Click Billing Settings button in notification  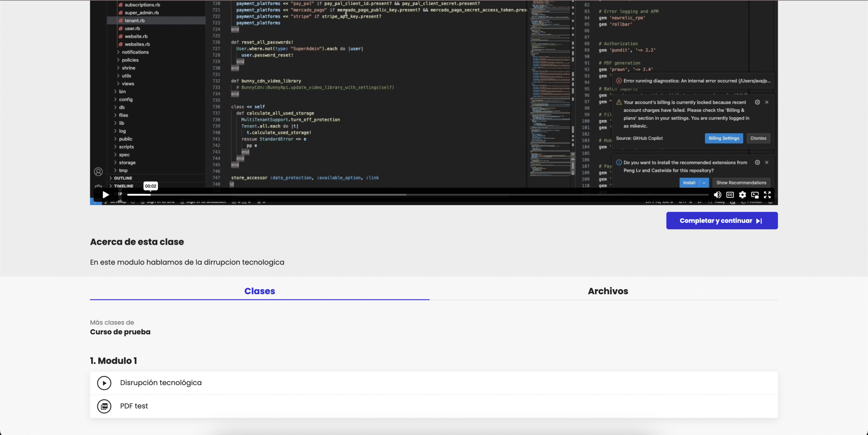click(723, 138)
